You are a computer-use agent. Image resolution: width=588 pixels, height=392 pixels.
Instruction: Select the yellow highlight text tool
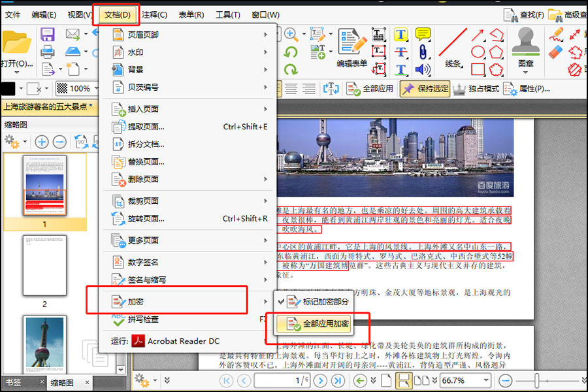click(401, 35)
